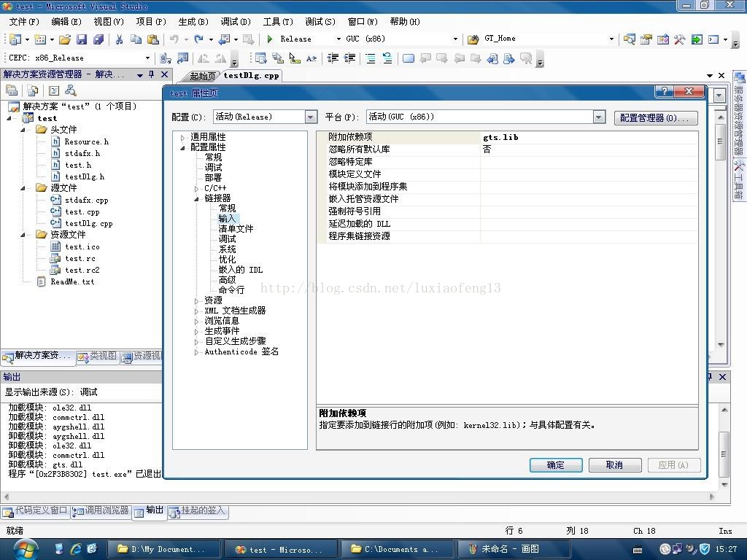Select testDlg.cpp in Solution Explorer
Image resolution: width=747 pixels, height=560 pixels.
[x=88, y=223]
